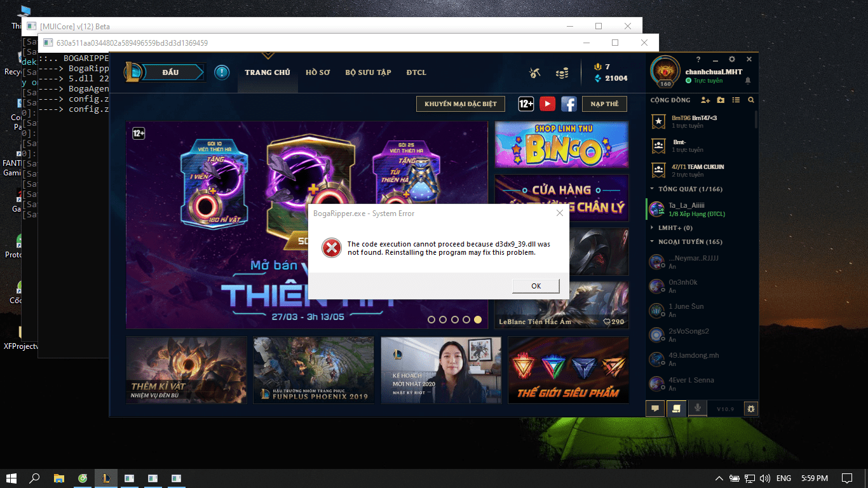Open the THÊM KÌ VẬT news card
The height and width of the screenshot is (488, 868).
click(x=186, y=370)
